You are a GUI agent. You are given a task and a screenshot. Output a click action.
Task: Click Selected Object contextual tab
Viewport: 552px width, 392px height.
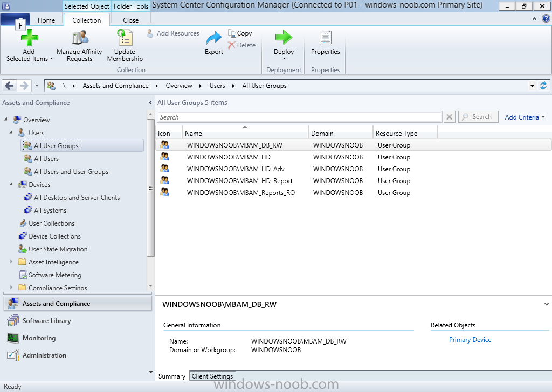[87, 6]
